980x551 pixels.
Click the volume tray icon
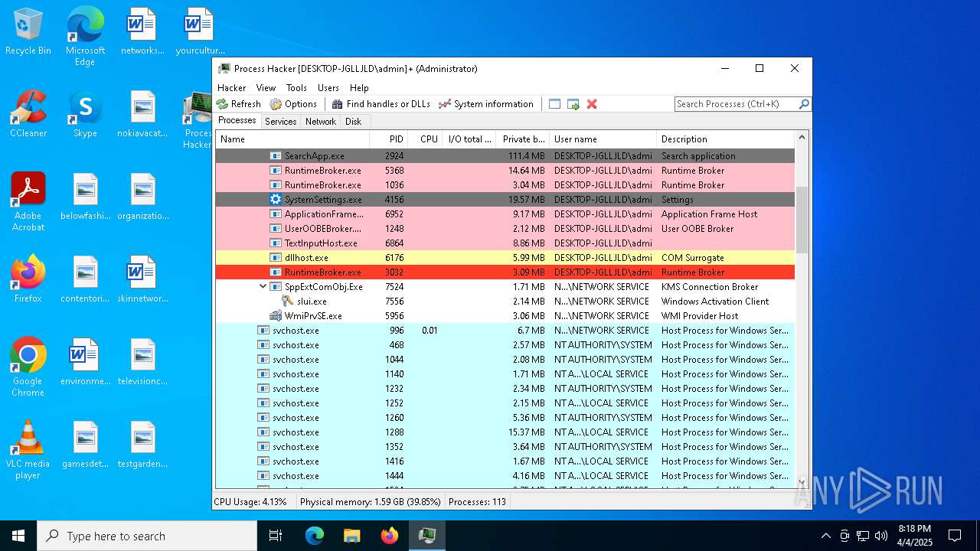click(x=881, y=536)
